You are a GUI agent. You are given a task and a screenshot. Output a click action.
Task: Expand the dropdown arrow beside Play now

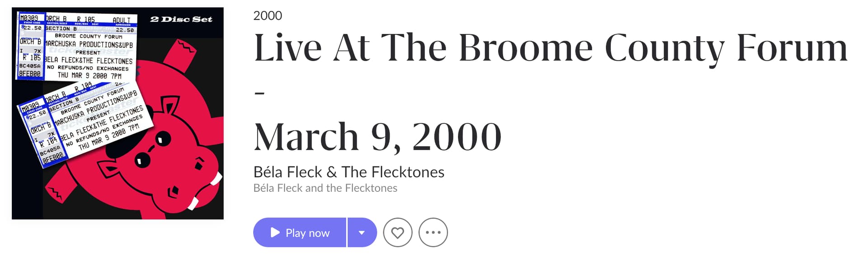[362, 233]
